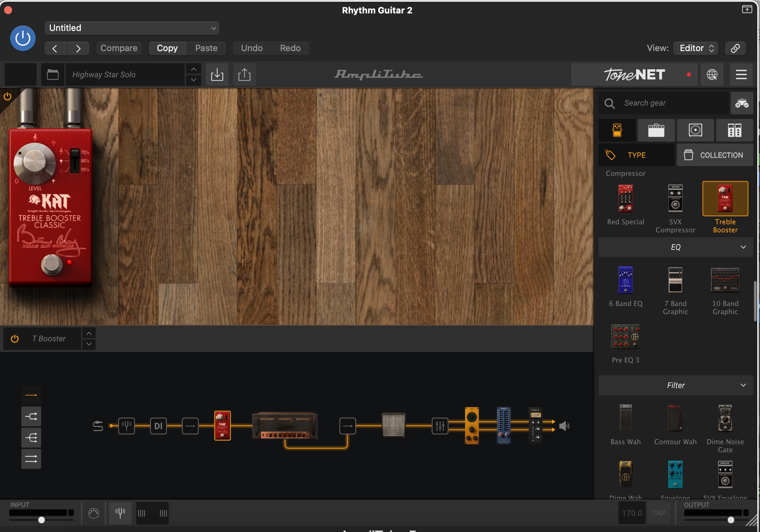Open the mixer block in chain
Image resolution: width=760 pixels, height=532 pixels.
tap(440, 426)
